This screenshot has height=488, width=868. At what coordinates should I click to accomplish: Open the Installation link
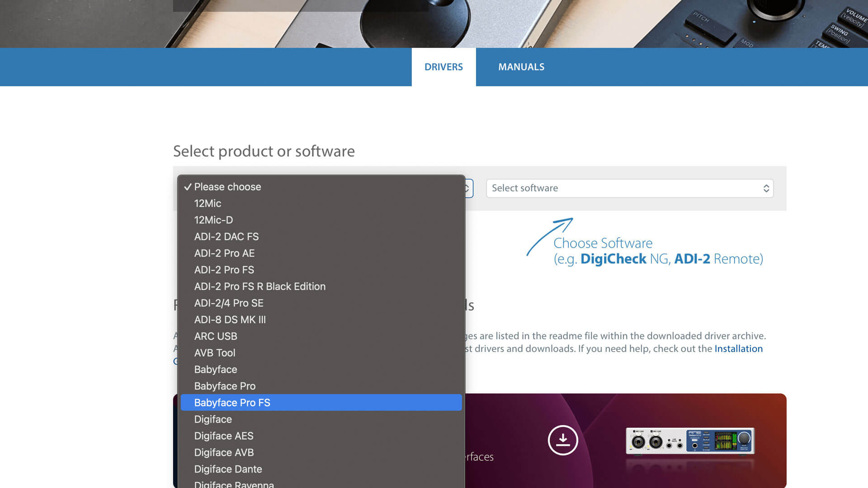tap(738, 349)
